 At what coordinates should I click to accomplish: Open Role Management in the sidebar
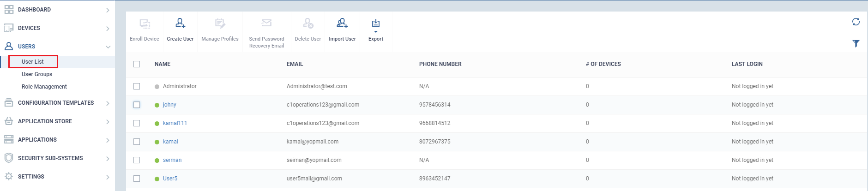(x=44, y=86)
